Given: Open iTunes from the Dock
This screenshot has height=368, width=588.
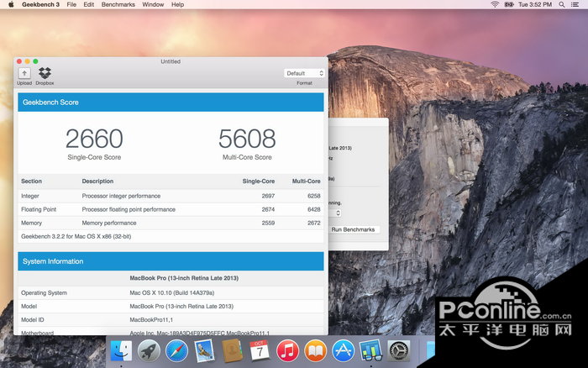Looking at the screenshot, I should 287,351.
